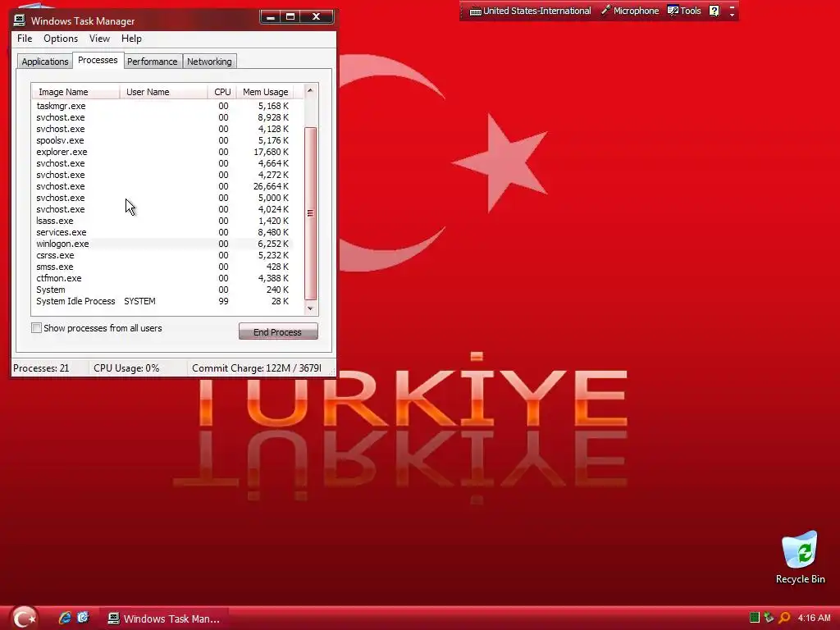
Task: Open the Options menu
Action: pos(61,39)
